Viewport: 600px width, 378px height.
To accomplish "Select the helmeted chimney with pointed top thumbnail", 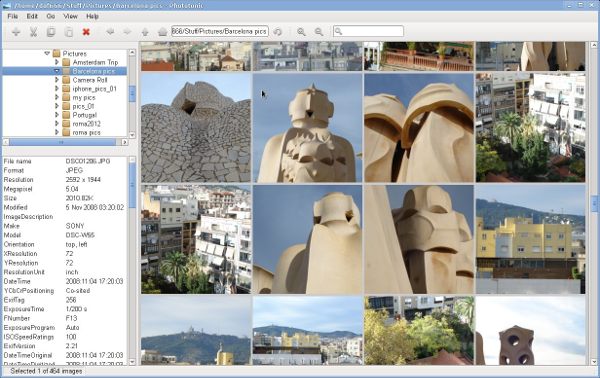I will pyautogui.click(x=307, y=128).
